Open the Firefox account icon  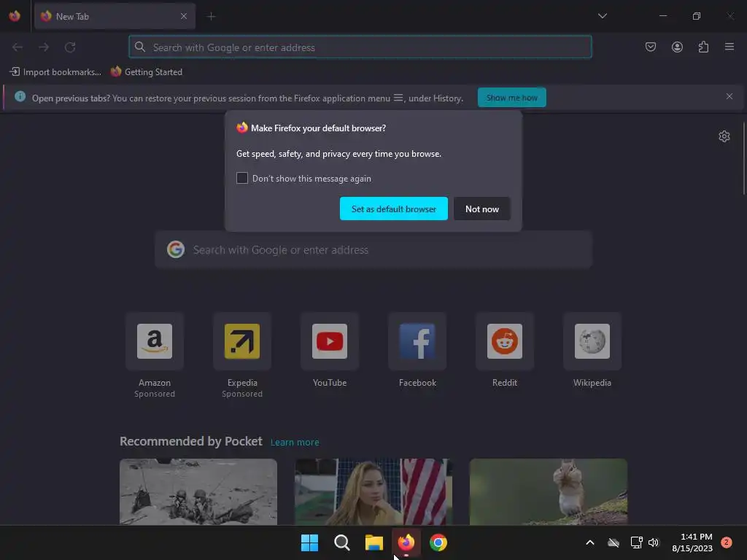tap(677, 47)
